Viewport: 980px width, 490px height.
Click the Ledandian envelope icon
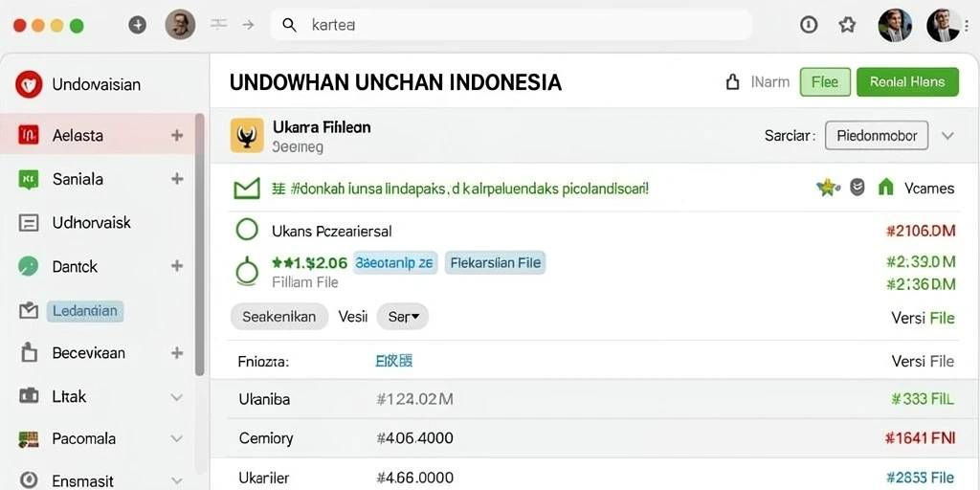pos(29,311)
